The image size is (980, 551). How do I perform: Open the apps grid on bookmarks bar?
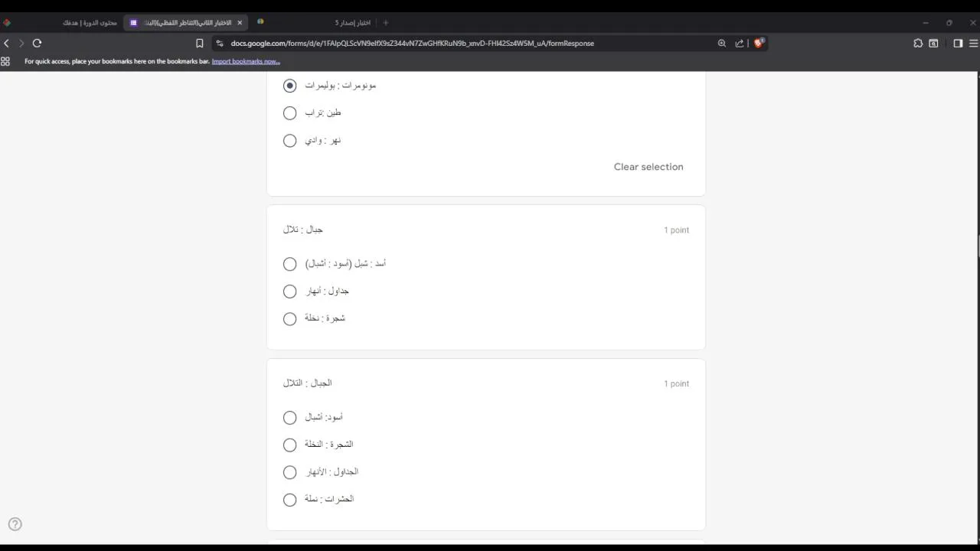click(6, 61)
